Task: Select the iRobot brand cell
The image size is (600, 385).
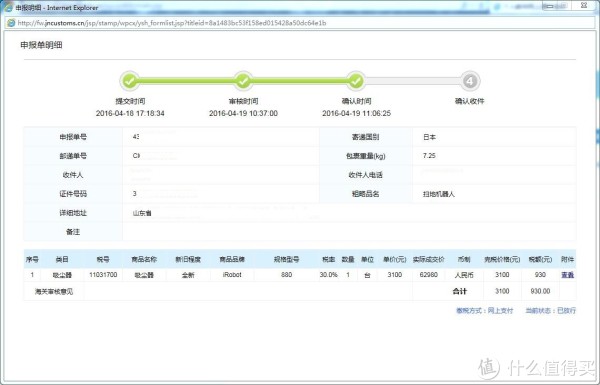Action: click(x=232, y=275)
